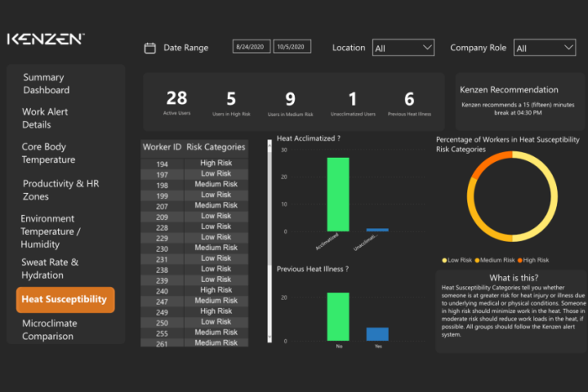Viewport: 588px width, 392px height.
Task: Select worker ID 207 row
Action: click(x=194, y=206)
